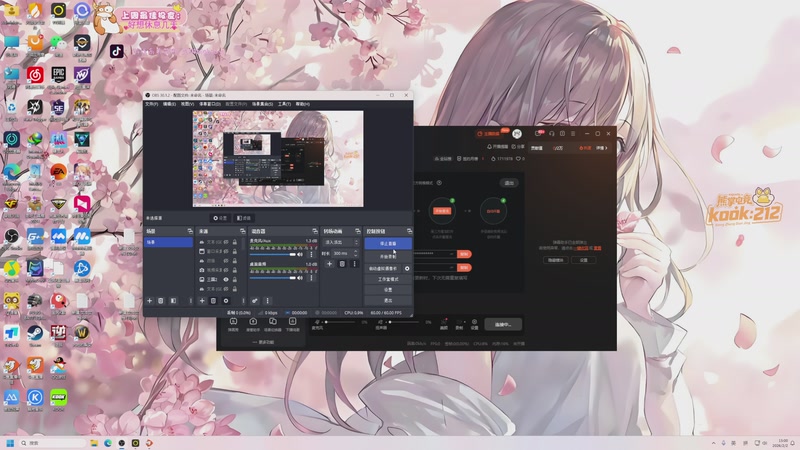Adjust 麦克风/Aux volume slider
The height and width of the screenshot is (450, 800).
click(272, 254)
